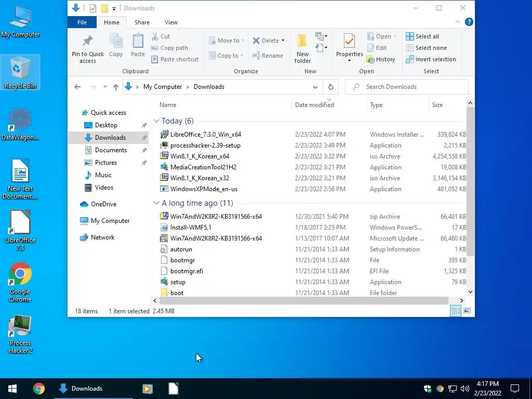
Task: Open Google Chrome from the taskbar
Action: pos(38,389)
